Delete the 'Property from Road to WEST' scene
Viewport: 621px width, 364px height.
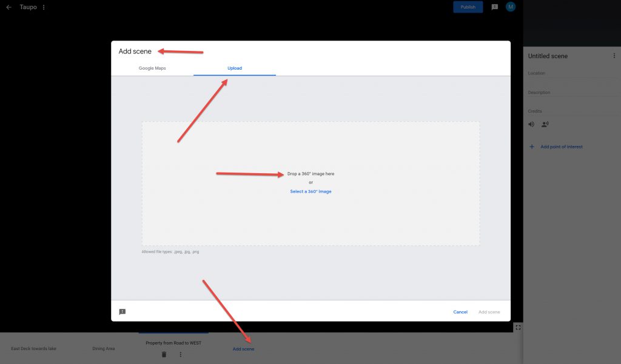click(164, 354)
